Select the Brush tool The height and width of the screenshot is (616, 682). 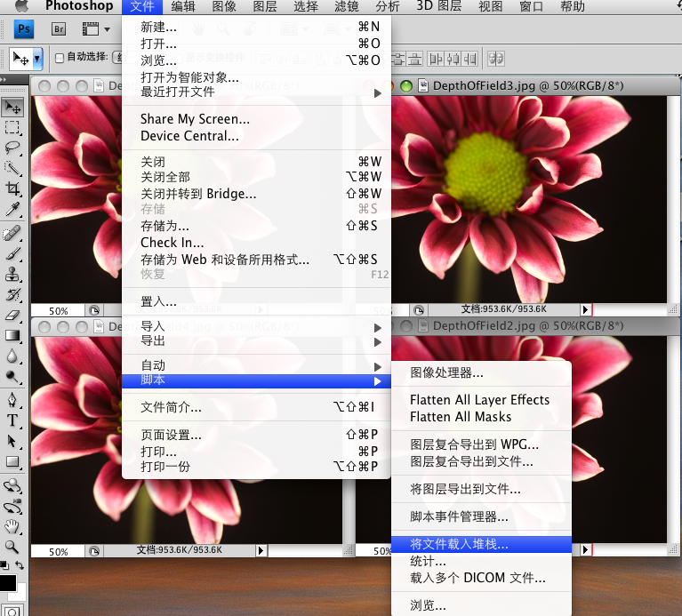[x=12, y=254]
